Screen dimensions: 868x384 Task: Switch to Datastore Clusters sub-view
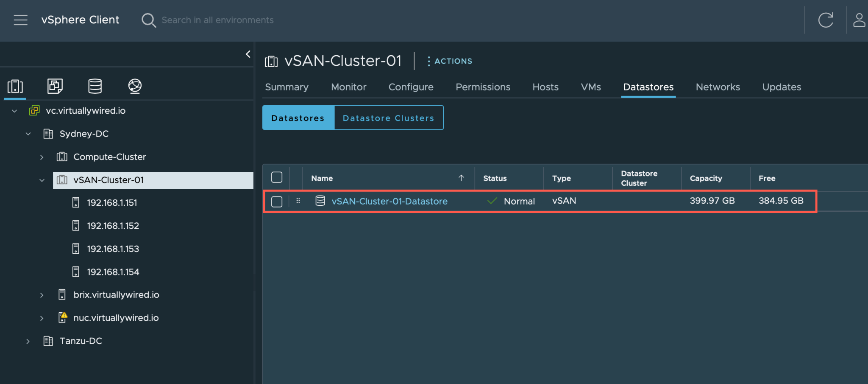click(389, 118)
